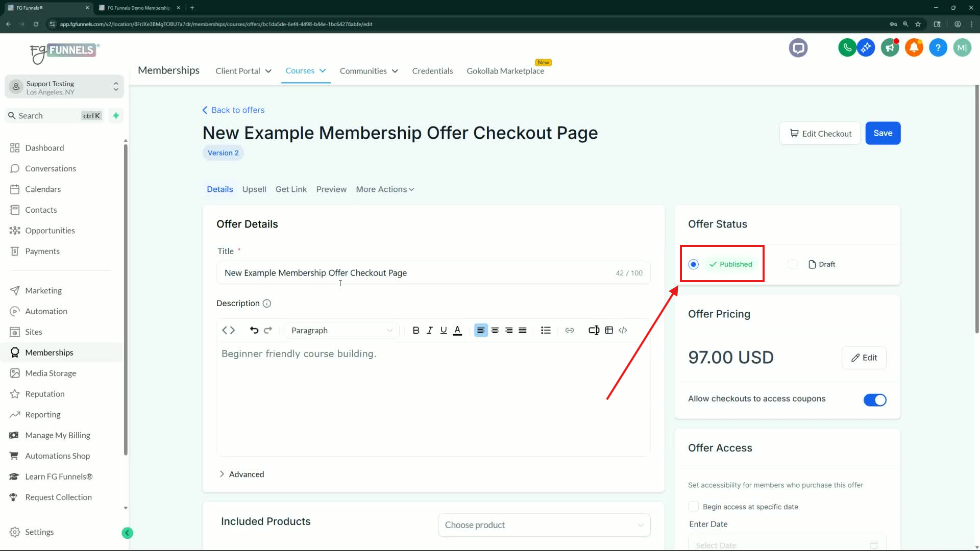Open Reputation in the sidebar
The height and width of the screenshot is (551, 980).
[45, 394]
